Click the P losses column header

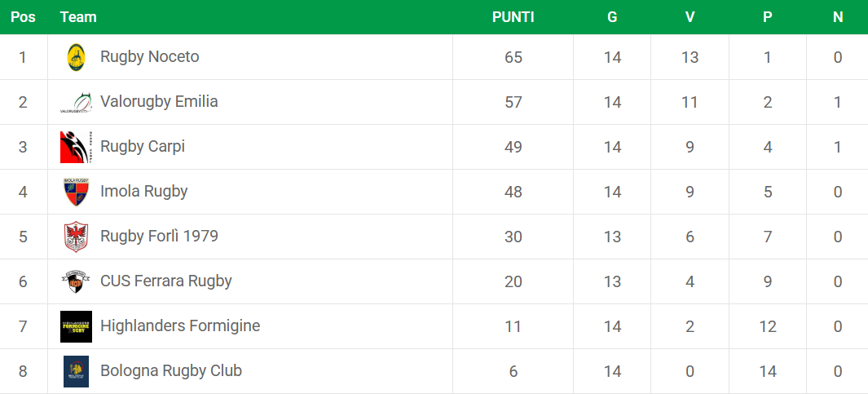(x=767, y=17)
